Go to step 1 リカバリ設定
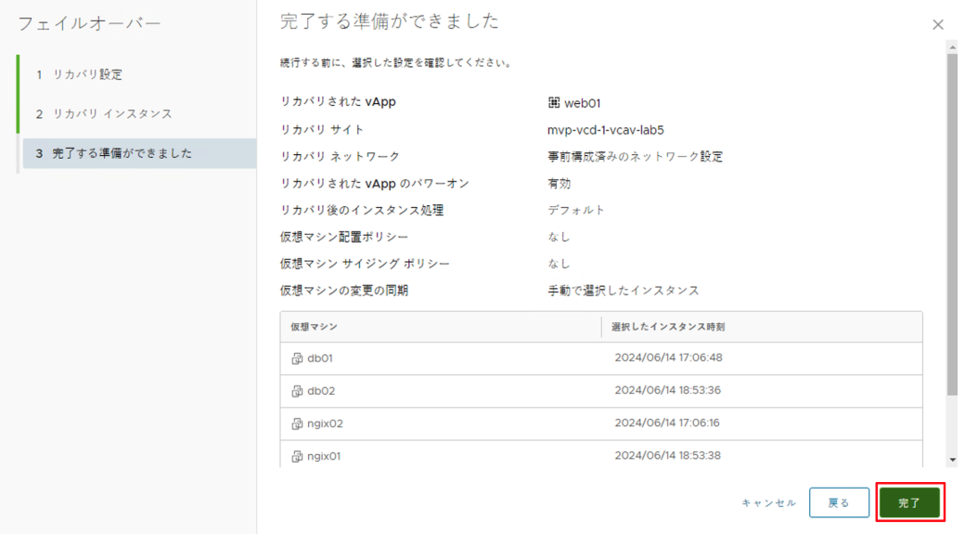This screenshot has width=965, height=534. pyautogui.click(x=79, y=74)
